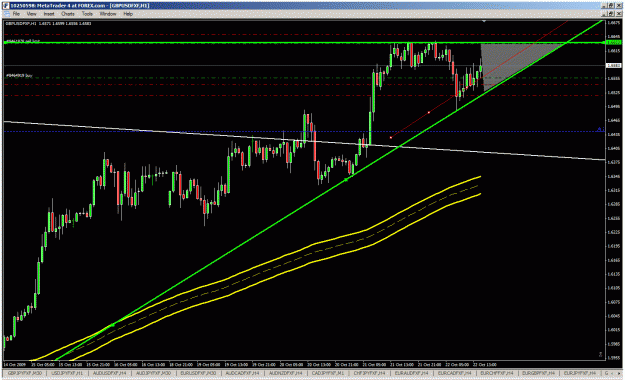Switch to the GBPJPYFXF,M30 chart tab
The image size is (625, 380).
tap(25, 373)
